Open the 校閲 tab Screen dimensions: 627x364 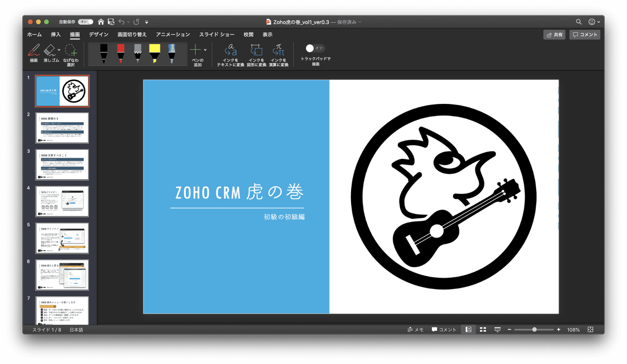pyautogui.click(x=248, y=34)
